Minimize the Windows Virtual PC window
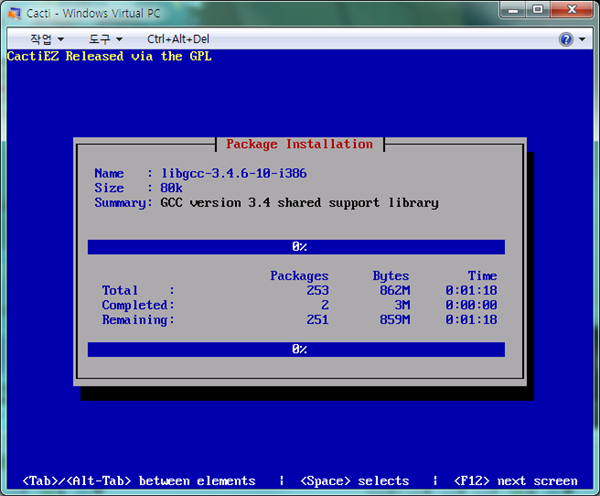600x496 pixels. click(x=513, y=10)
